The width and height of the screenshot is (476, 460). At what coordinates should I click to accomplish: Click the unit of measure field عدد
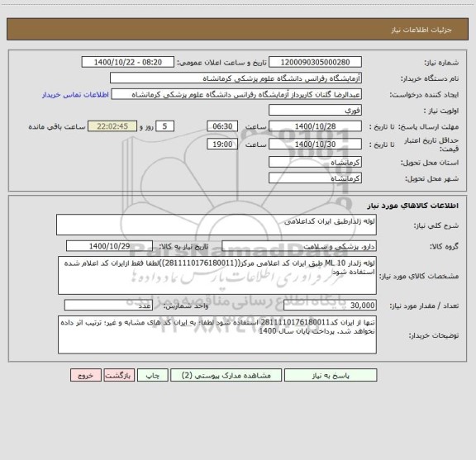(108, 306)
